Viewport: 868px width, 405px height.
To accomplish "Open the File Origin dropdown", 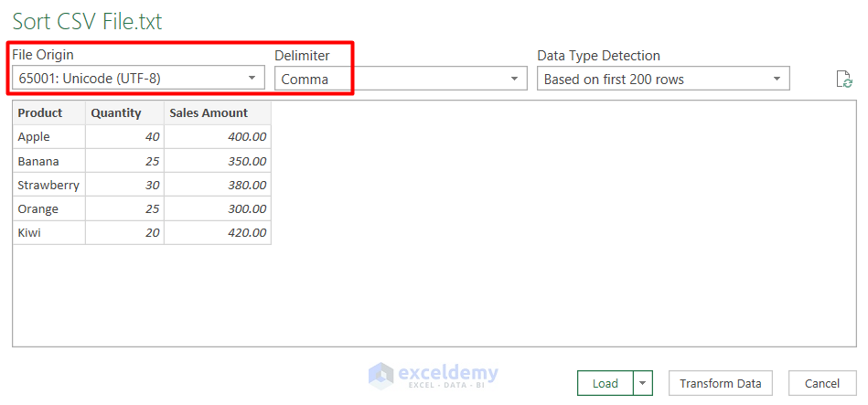I will pyautogui.click(x=138, y=79).
